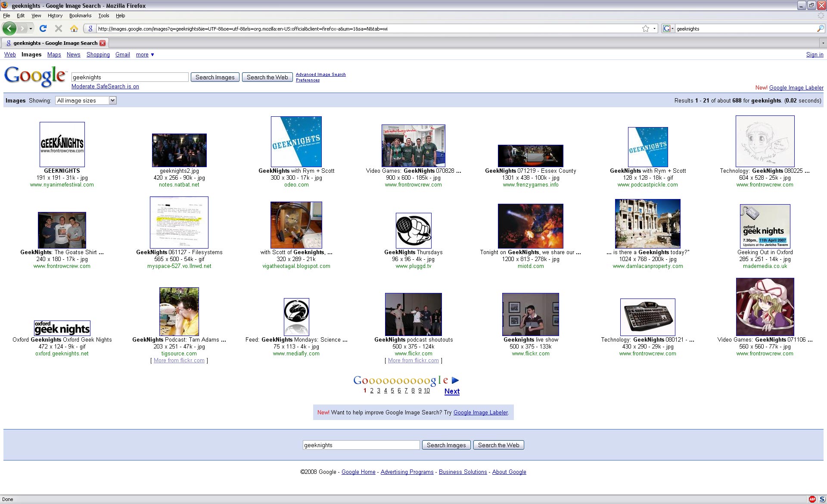Open the Tools menu
The height and width of the screenshot is (504, 827).
[104, 16]
